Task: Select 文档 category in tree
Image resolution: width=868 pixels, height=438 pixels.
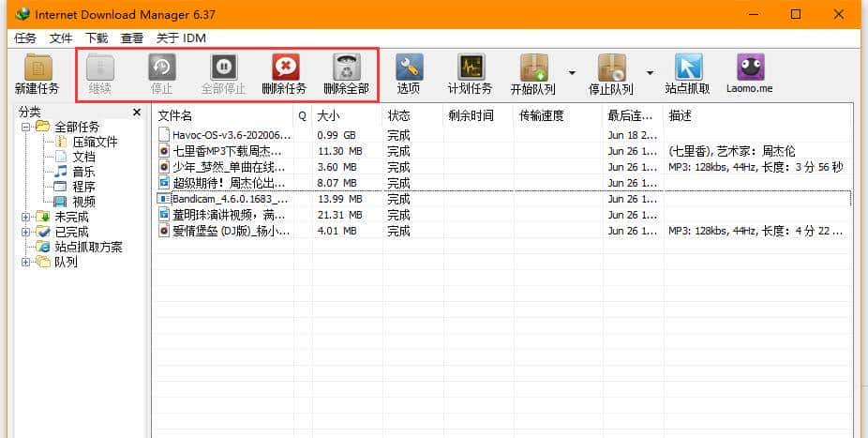Action: [83, 158]
